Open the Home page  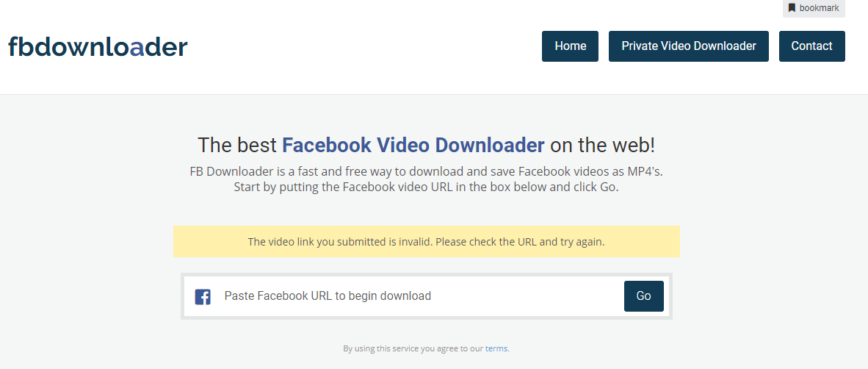pos(570,46)
